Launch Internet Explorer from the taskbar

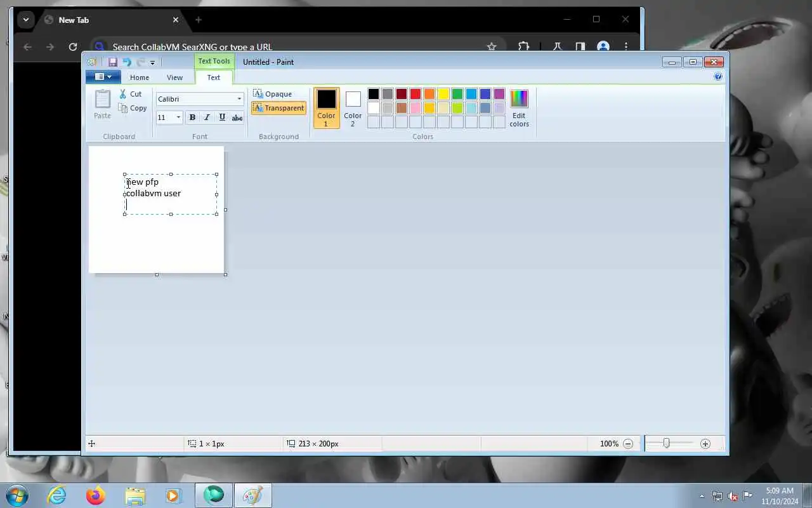click(x=57, y=495)
